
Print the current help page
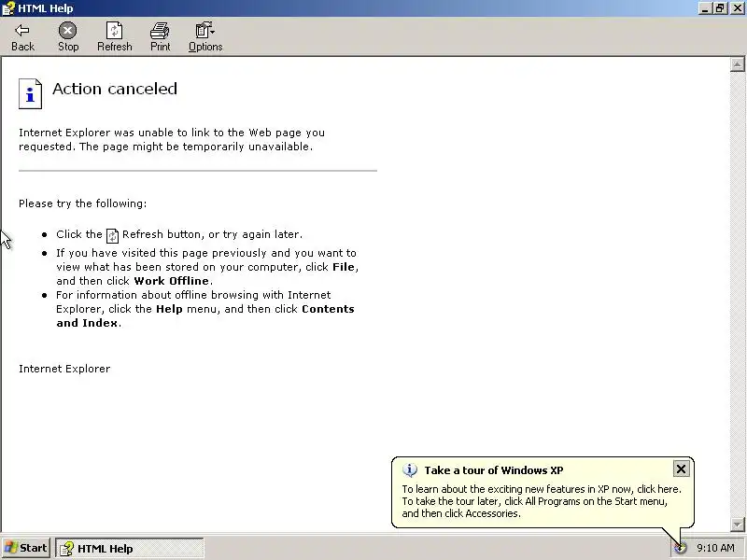click(160, 37)
